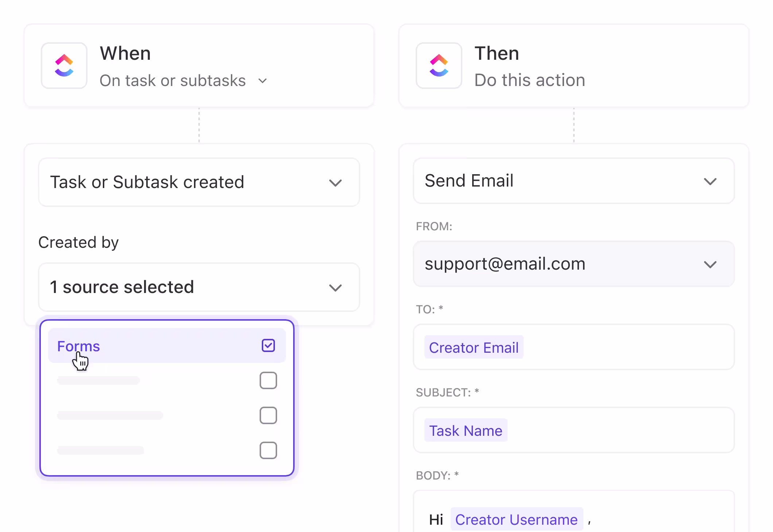The height and width of the screenshot is (532, 773).
Task: Click the Creator Email token in TO field
Action: click(x=474, y=347)
